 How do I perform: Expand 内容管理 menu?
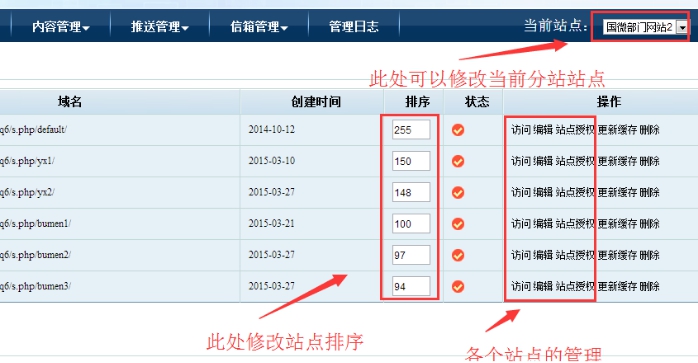pos(61,27)
